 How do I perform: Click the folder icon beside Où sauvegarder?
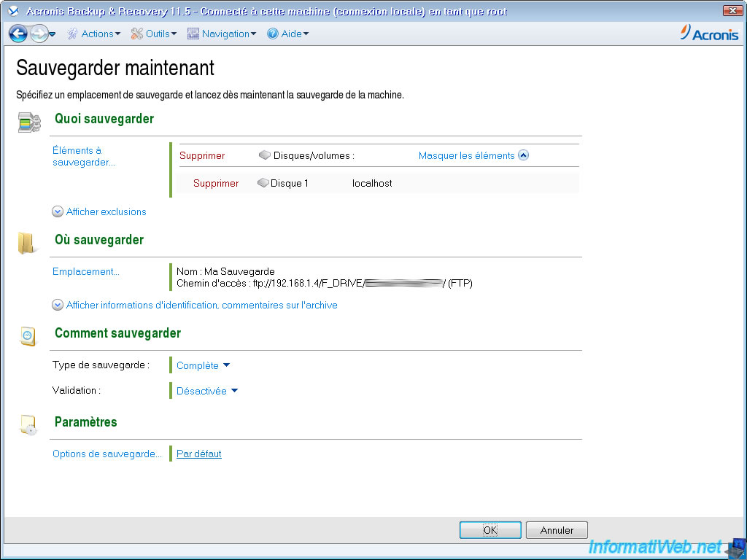point(28,243)
